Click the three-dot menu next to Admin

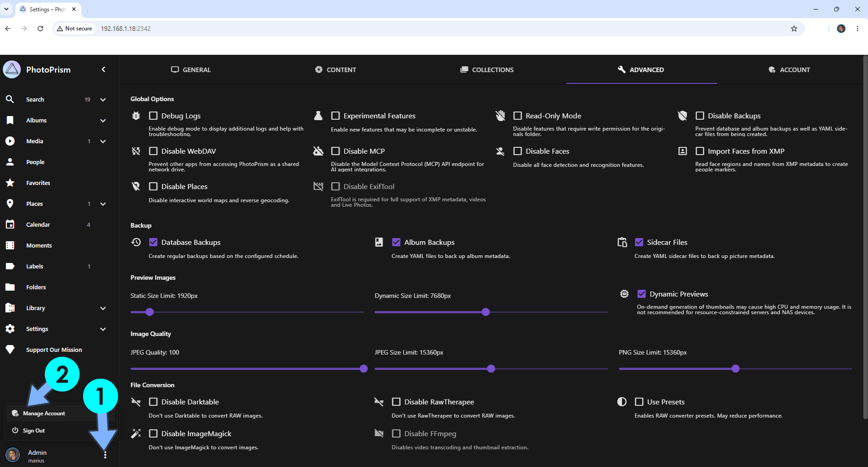[x=105, y=455]
